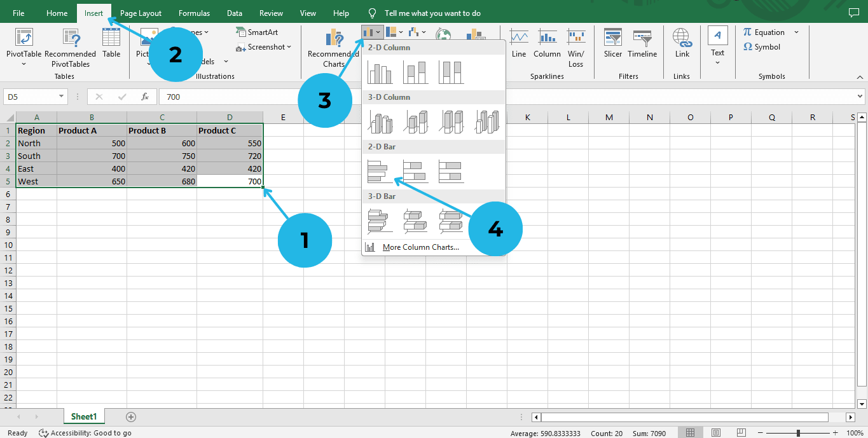Click the Tell me what you want to do box

(432, 13)
